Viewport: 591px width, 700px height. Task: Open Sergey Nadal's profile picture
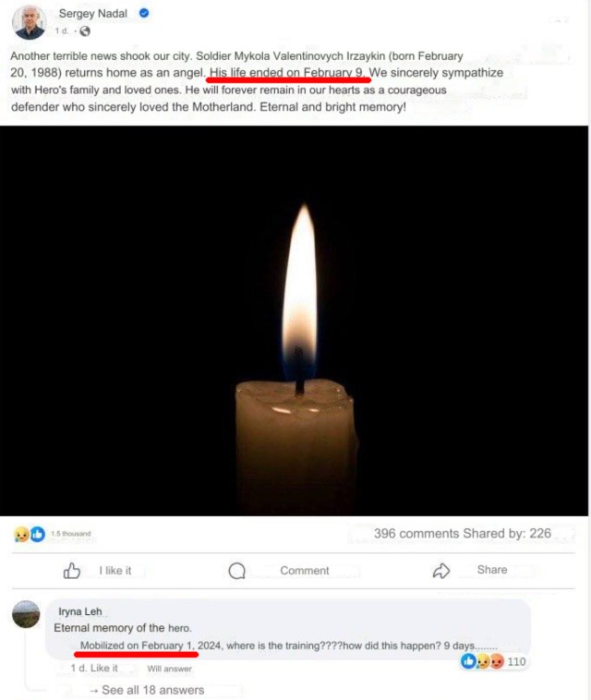[30, 22]
